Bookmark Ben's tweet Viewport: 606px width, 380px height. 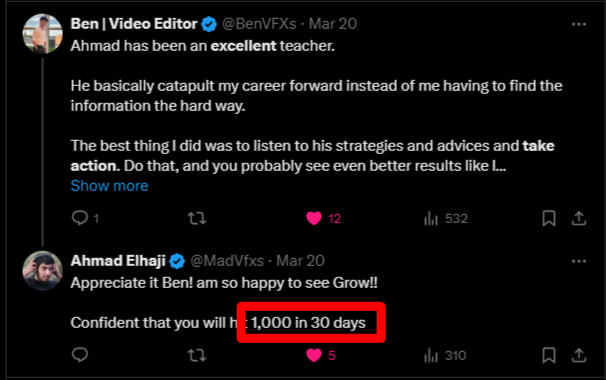click(x=549, y=218)
